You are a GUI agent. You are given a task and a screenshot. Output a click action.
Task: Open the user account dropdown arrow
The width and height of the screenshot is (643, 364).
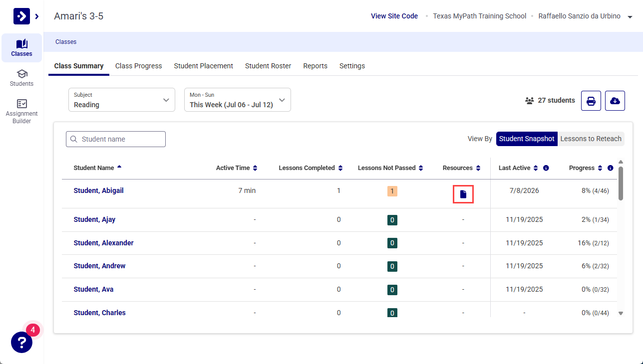pyautogui.click(x=630, y=17)
